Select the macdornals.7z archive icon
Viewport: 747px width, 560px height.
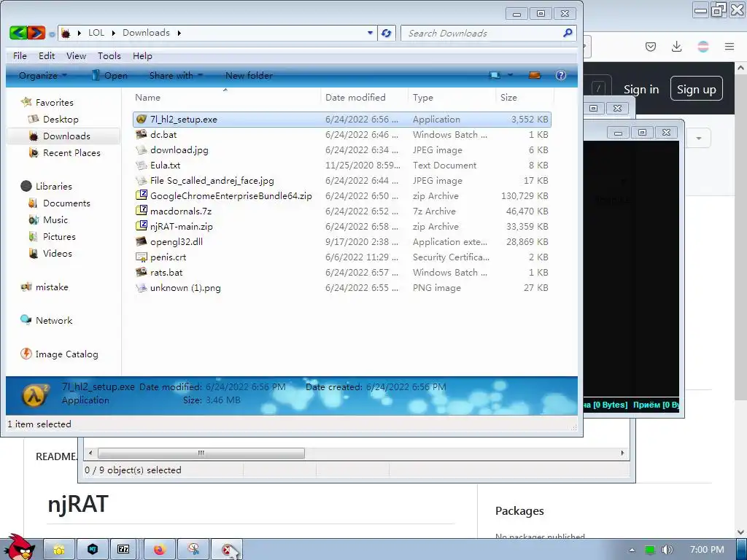(141, 211)
